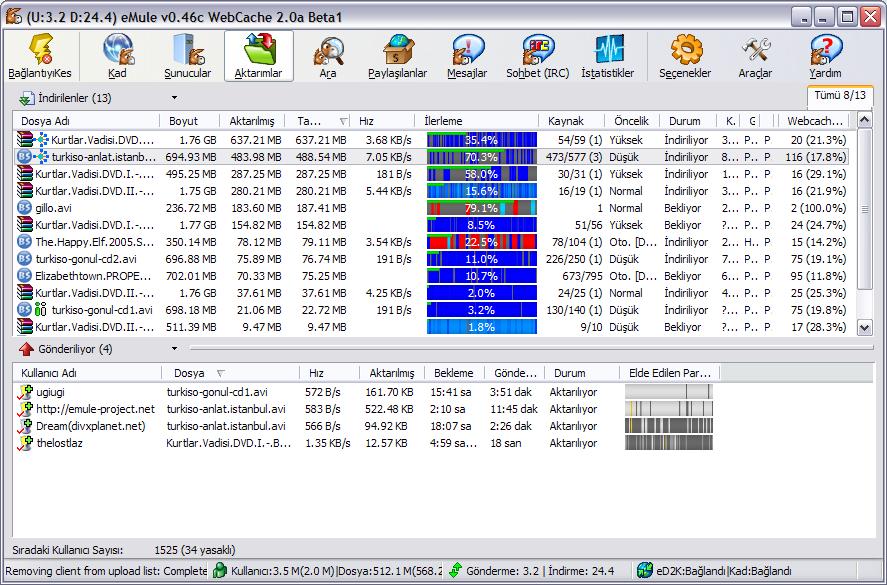Select Elizabethtown.PROPE... download row
887x585 pixels.
(x=431, y=276)
